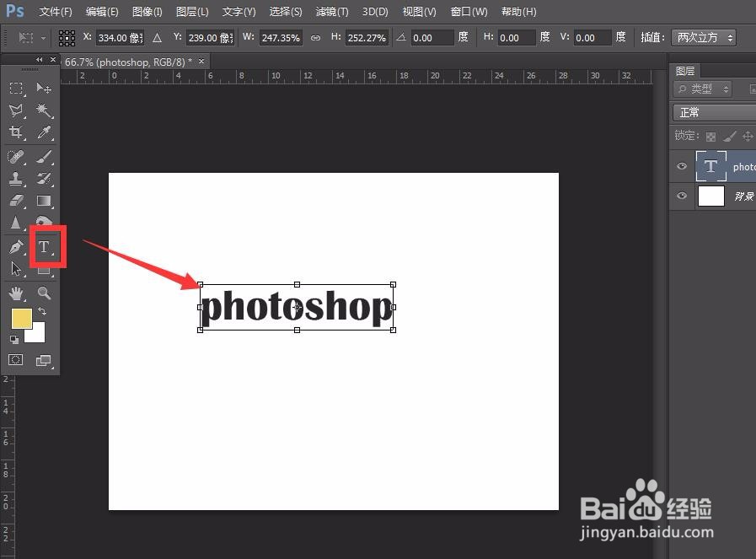The image size is (756, 559).
Task: Toggle Quick Mask mode
Action: click(16, 360)
